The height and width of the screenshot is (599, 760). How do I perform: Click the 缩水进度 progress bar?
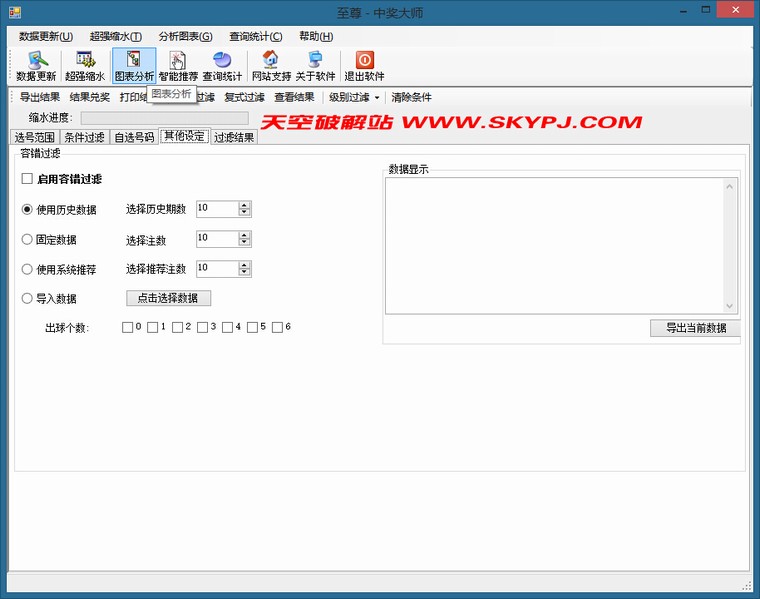tap(164, 118)
